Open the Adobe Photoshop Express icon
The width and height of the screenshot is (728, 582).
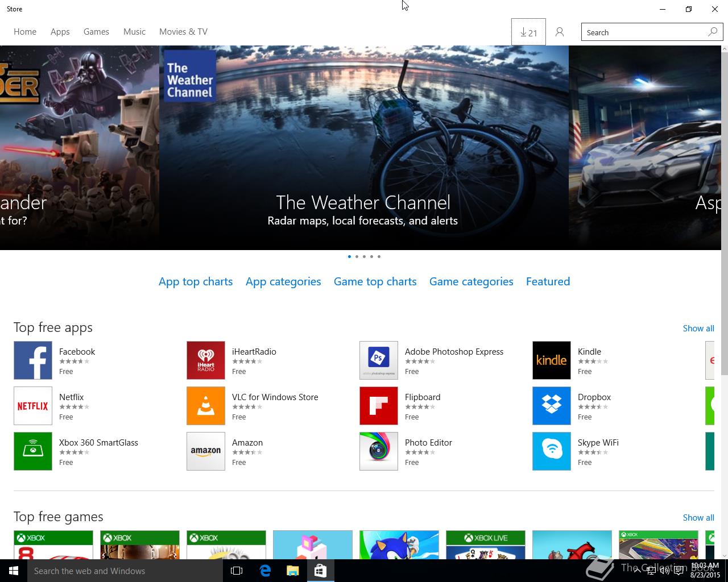379,360
